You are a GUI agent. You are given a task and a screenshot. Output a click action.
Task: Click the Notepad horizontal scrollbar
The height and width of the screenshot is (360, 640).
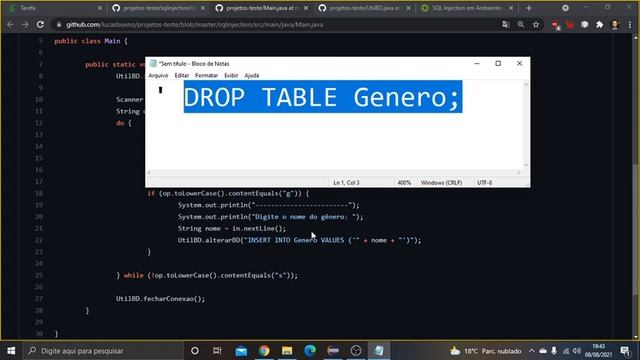(334, 173)
